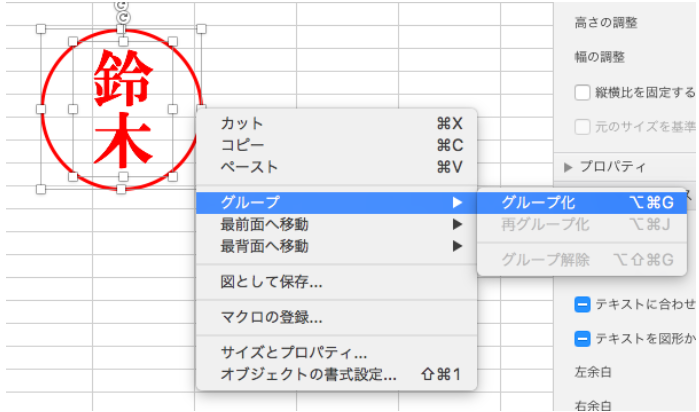Choose コピー from the context menu
The image size is (699, 412).
click(242, 145)
